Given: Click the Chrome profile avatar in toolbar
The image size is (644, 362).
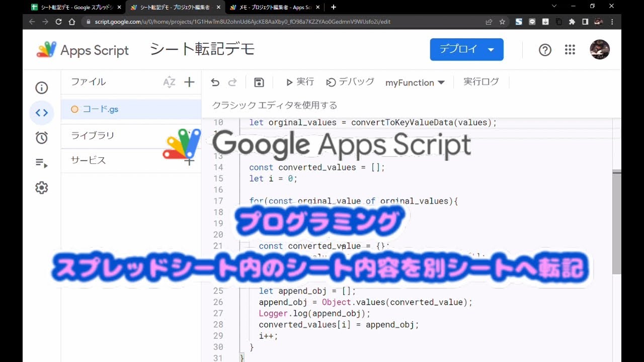Looking at the screenshot, I should click(599, 22).
